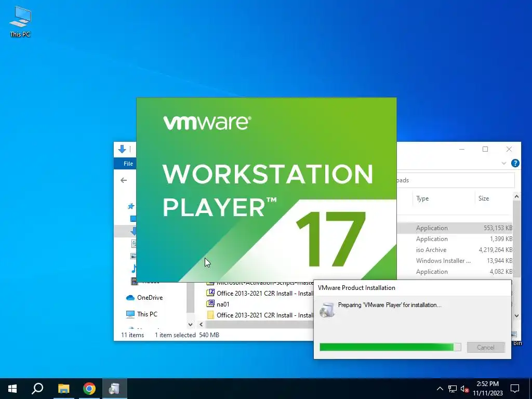This screenshot has height=399, width=532.
Task: Select the iso Archive row
Action: [x=454, y=250]
